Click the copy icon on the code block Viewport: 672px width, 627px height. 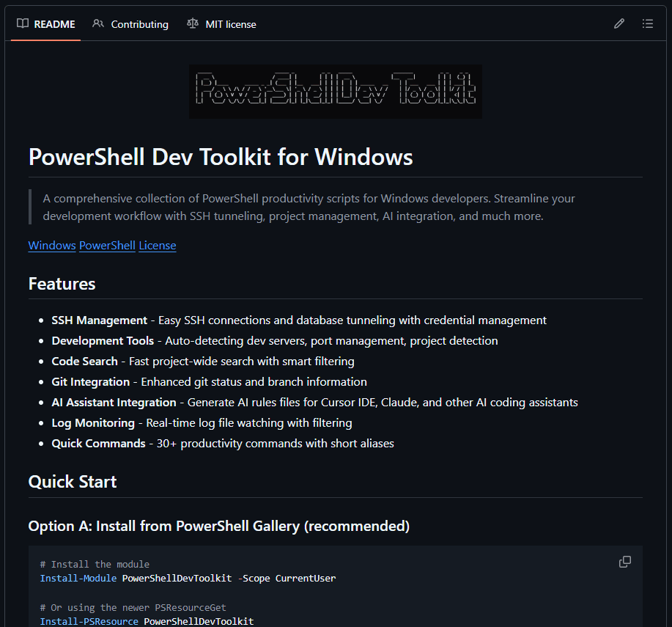[x=624, y=561]
